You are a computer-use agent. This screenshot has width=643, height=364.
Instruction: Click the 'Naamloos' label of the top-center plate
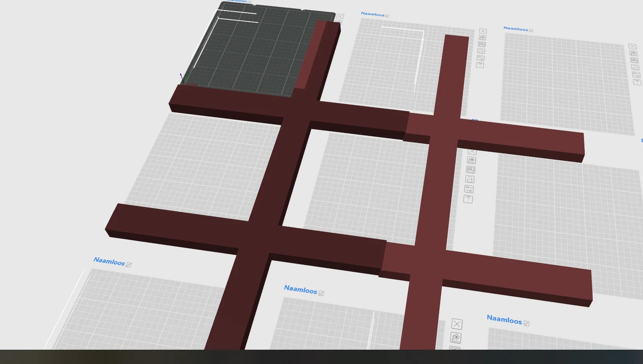point(373,14)
